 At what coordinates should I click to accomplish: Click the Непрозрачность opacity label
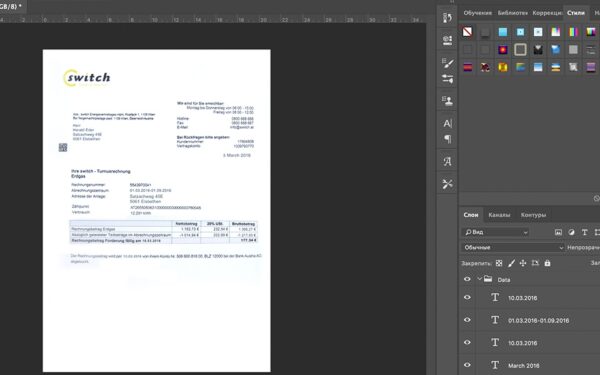[x=583, y=248]
